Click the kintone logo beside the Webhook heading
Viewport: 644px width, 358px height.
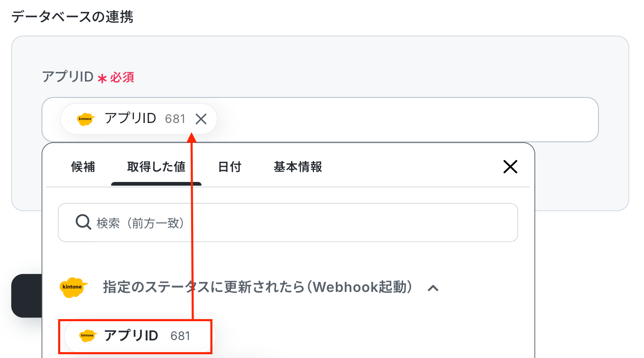pos(73,287)
